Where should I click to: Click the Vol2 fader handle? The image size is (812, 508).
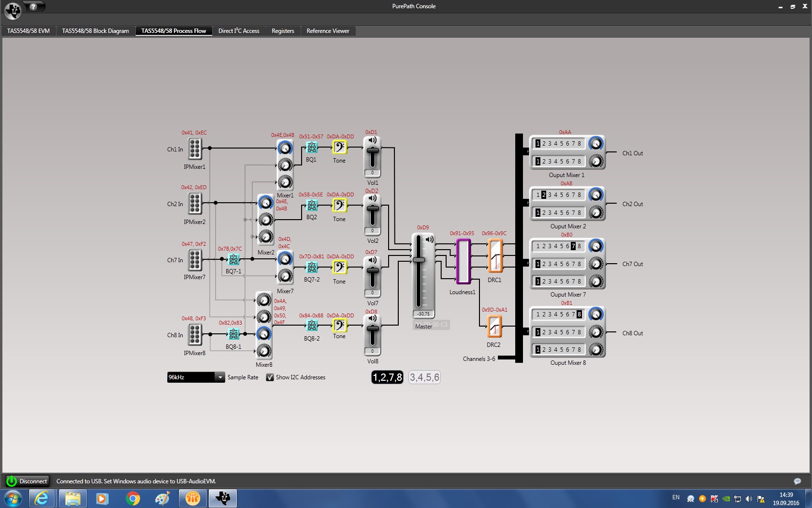(x=373, y=209)
